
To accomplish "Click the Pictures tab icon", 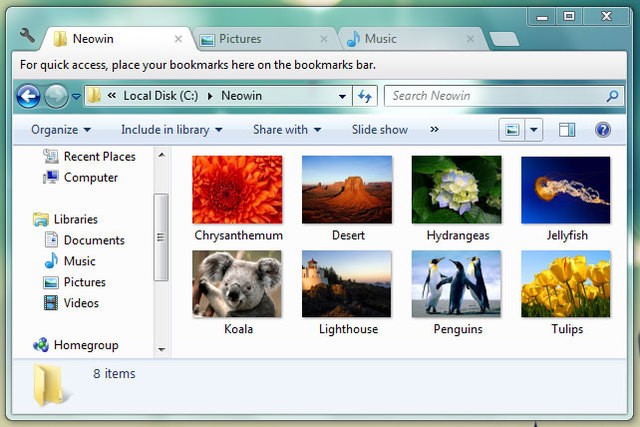I will [207, 40].
